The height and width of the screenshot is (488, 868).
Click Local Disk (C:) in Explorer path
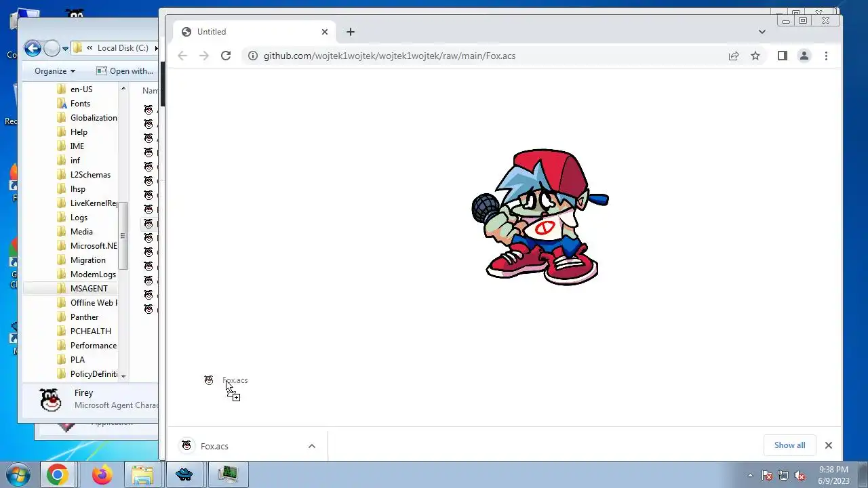pyautogui.click(x=123, y=48)
